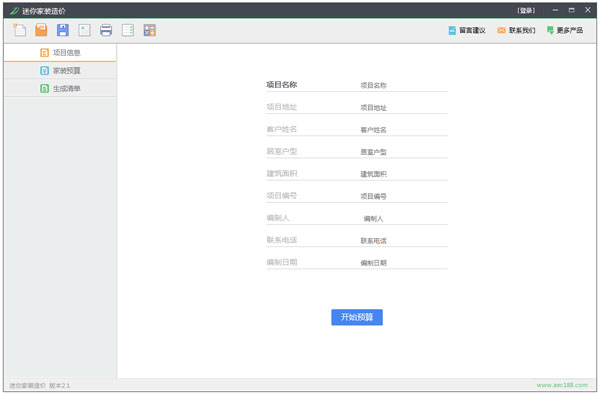Open 留言建议 feedback link

(467, 30)
